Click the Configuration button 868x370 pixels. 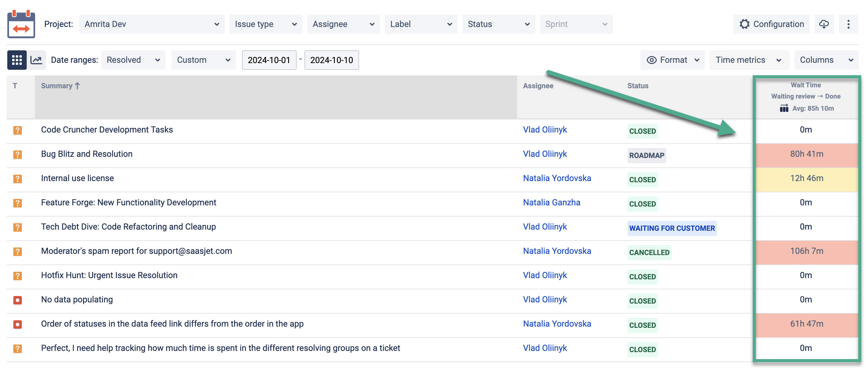coord(771,24)
